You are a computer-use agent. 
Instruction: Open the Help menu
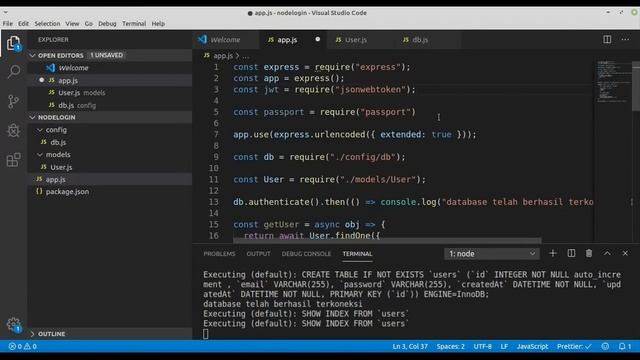pyautogui.click(x=158, y=24)
